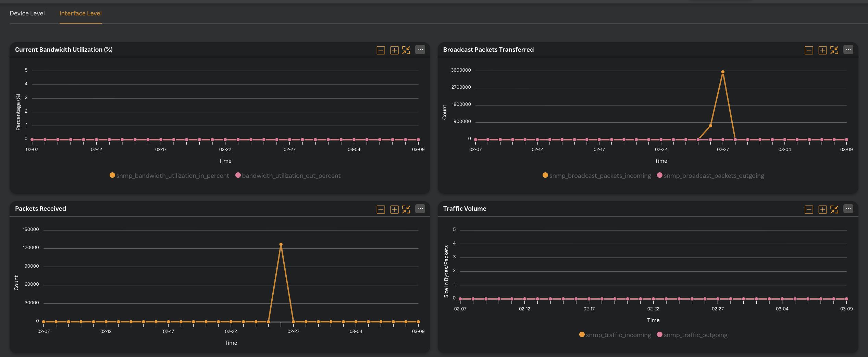The image size is (868, 357).
Task: Toggle snmp_traffic_incoming series visibility
Action: [616, 335]
